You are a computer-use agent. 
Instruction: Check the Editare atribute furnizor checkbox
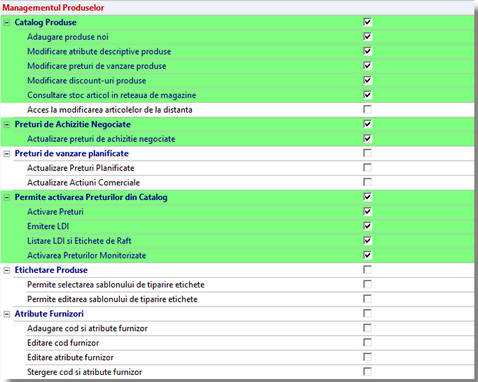(367, 357)
